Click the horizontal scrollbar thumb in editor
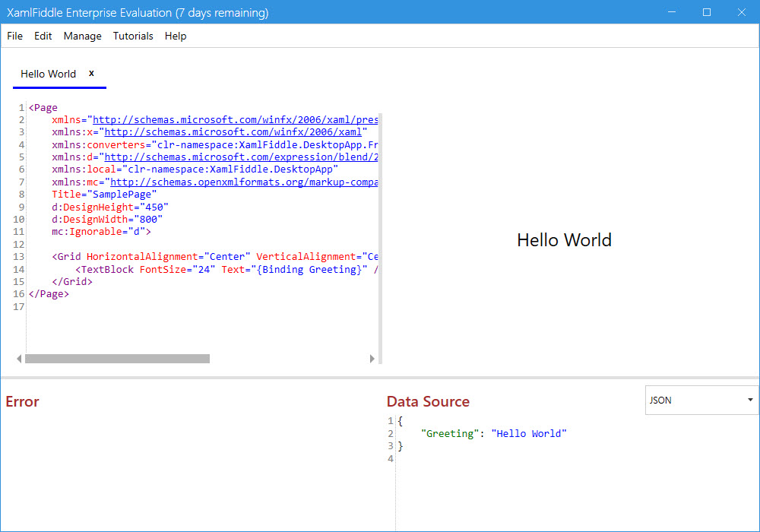Image resolution: width=760 pixels, height=532 pixels. pos(118,358)
